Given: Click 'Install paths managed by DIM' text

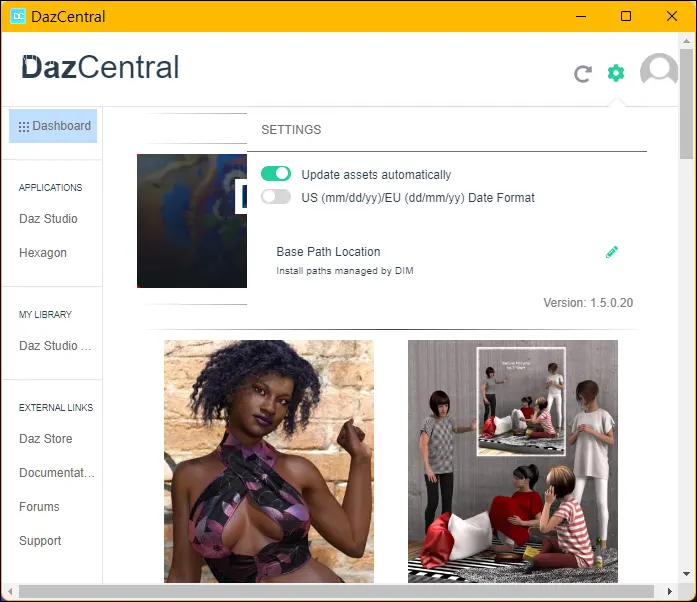Looking at the screenshot, I should (x=344, y=271).
